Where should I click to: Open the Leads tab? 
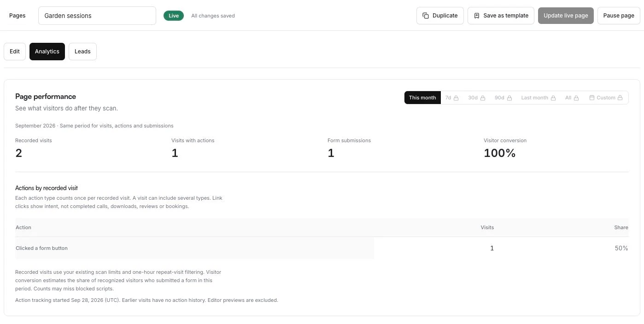coord(82,52)
